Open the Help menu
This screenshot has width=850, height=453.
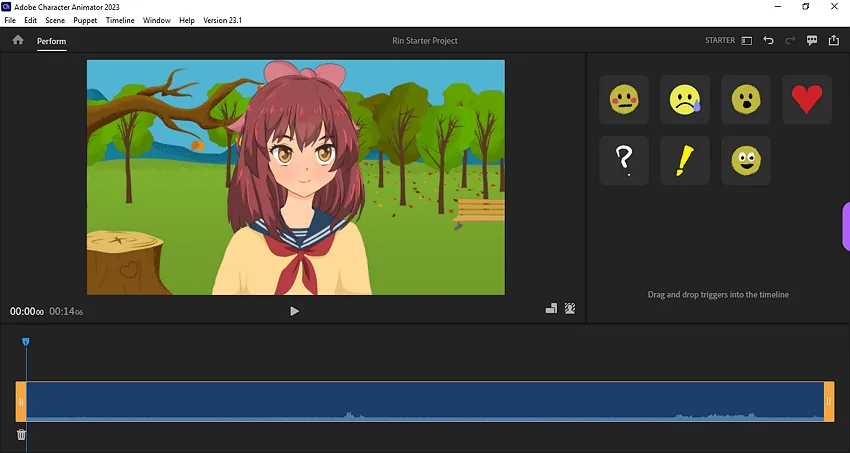(x=186, y=20)
